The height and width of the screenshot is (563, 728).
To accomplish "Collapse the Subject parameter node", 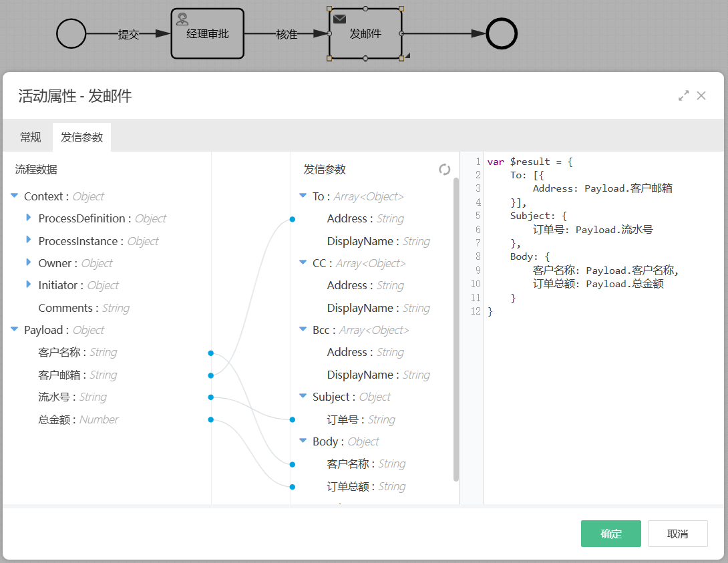I will click(x=303, y=397).
